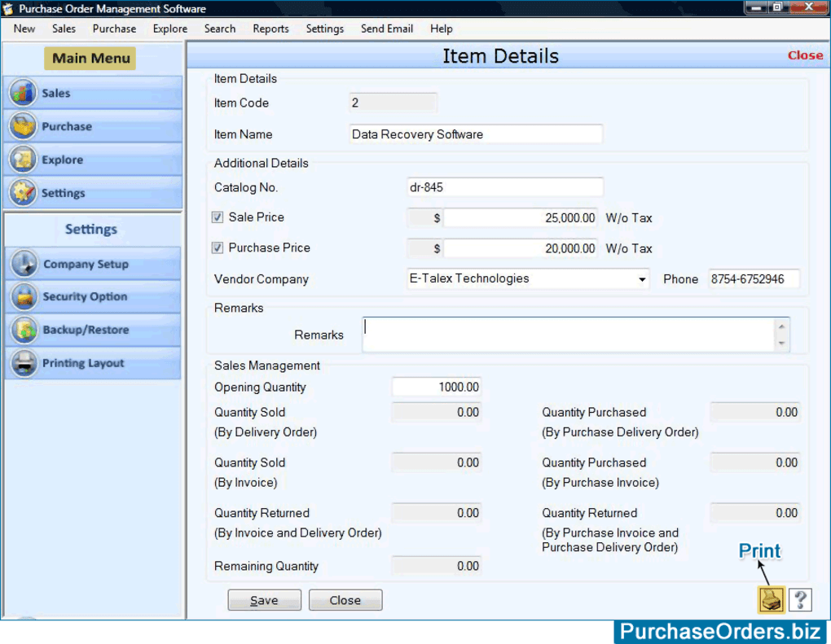
Task: Click the Printing Layout printer icon
Action: (x=24, y=363)
